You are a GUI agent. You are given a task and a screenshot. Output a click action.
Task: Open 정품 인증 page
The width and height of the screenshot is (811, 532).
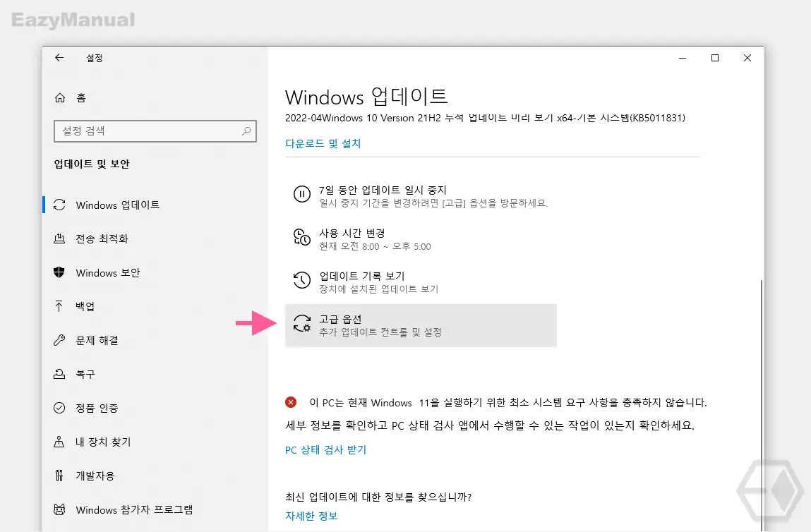[155, 408]
